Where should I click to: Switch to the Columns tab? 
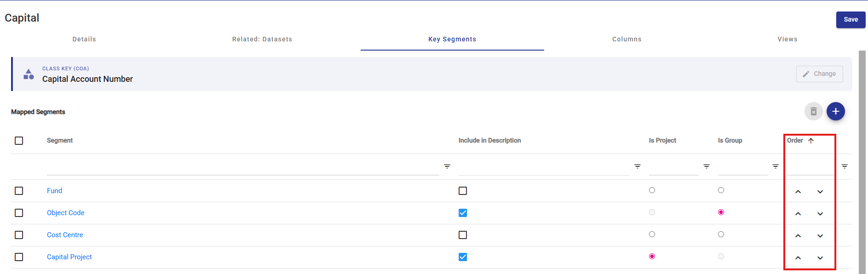(627, 39)
